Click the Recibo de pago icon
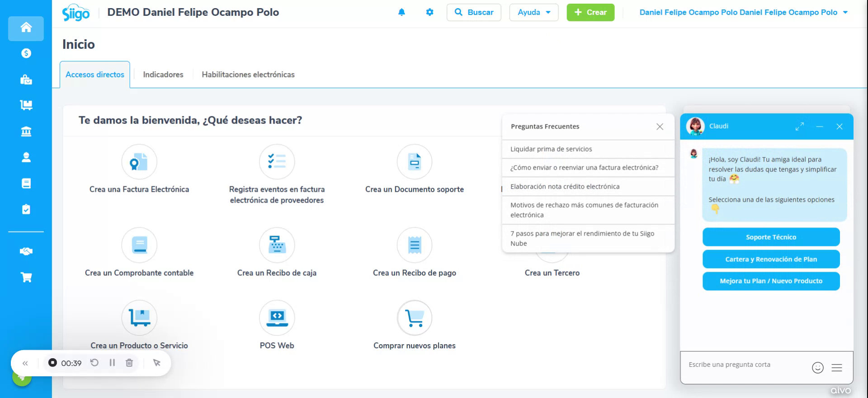 pyautogui.click(x=415, y=245)
